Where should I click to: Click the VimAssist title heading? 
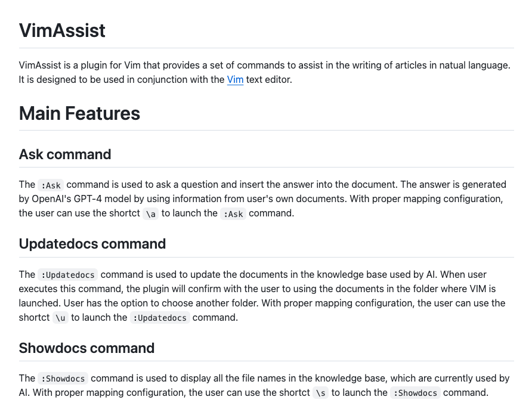pos(62,30)
